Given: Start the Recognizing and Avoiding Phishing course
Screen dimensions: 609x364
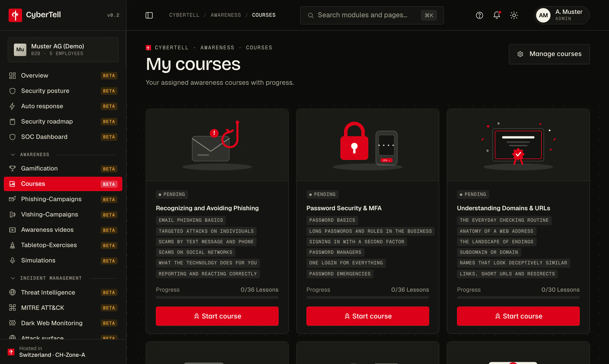Looking at the screenshot, I should point(217,316).
